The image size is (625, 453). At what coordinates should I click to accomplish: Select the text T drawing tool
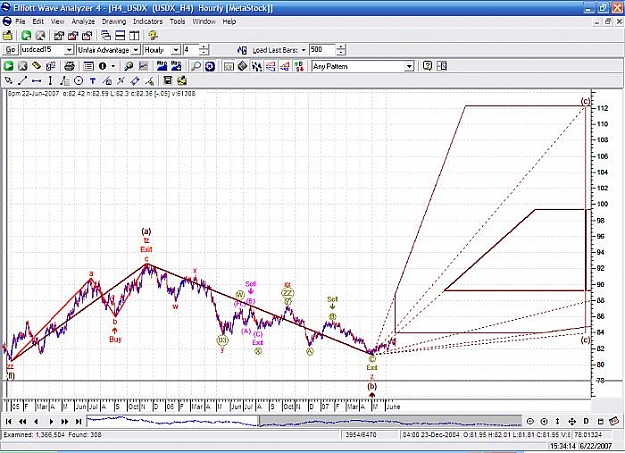[92, 81]
